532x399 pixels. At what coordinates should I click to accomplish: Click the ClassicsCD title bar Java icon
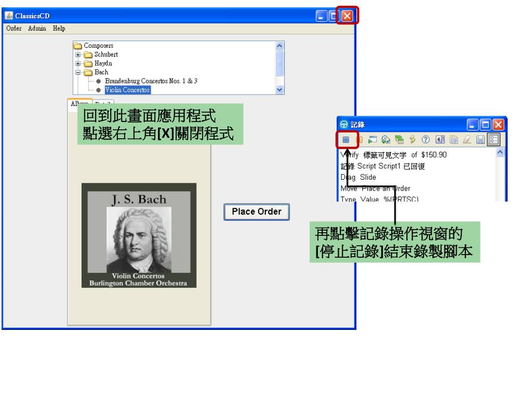9,16
